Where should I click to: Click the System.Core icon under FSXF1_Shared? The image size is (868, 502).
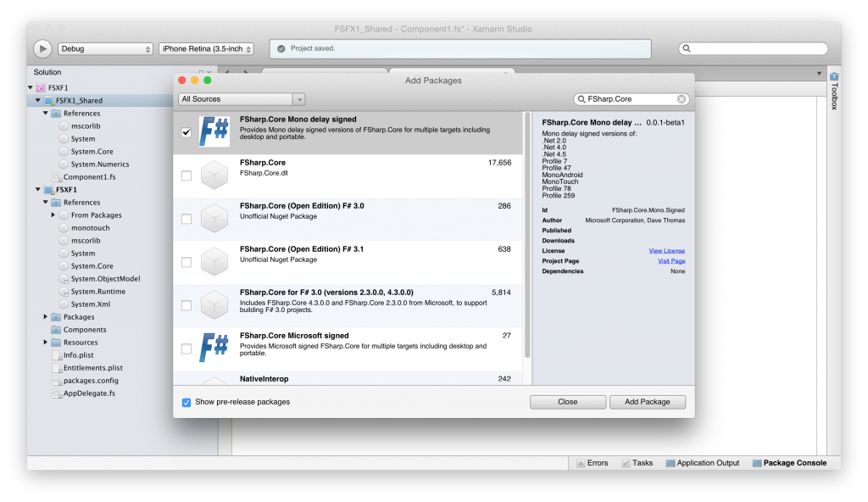pos(64,151)
